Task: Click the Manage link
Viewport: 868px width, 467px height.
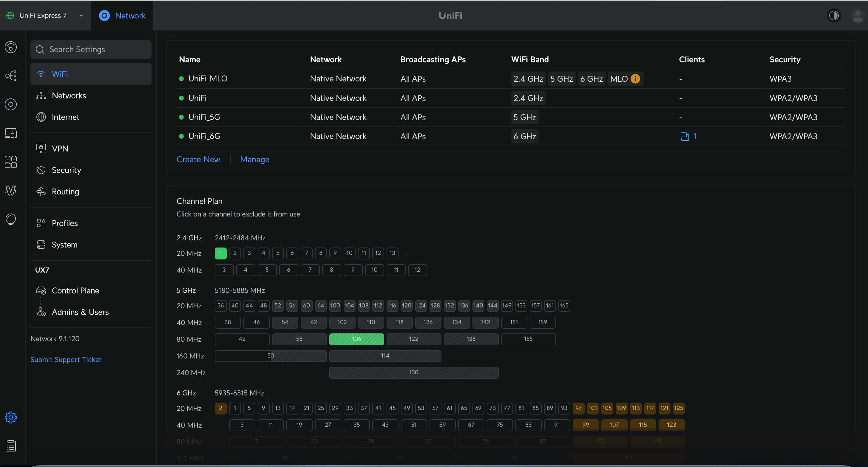Action: (254, 159)
